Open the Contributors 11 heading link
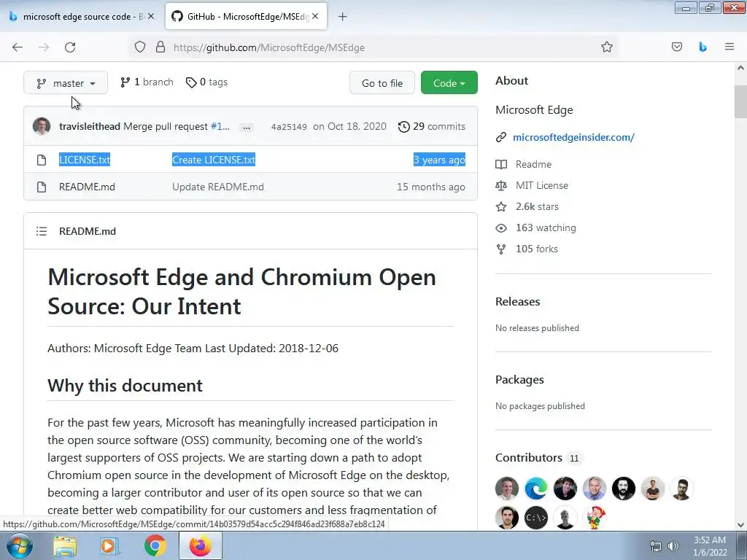 coord(538,458)
